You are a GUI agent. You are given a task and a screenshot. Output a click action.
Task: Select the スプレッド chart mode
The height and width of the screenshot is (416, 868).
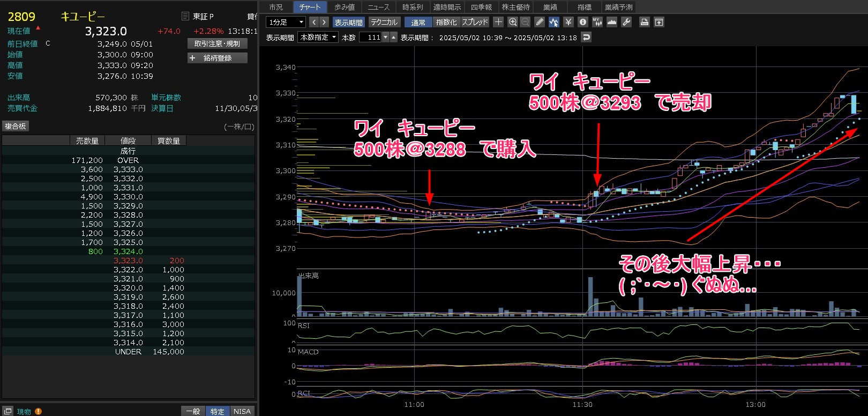(x=475, y=22)
